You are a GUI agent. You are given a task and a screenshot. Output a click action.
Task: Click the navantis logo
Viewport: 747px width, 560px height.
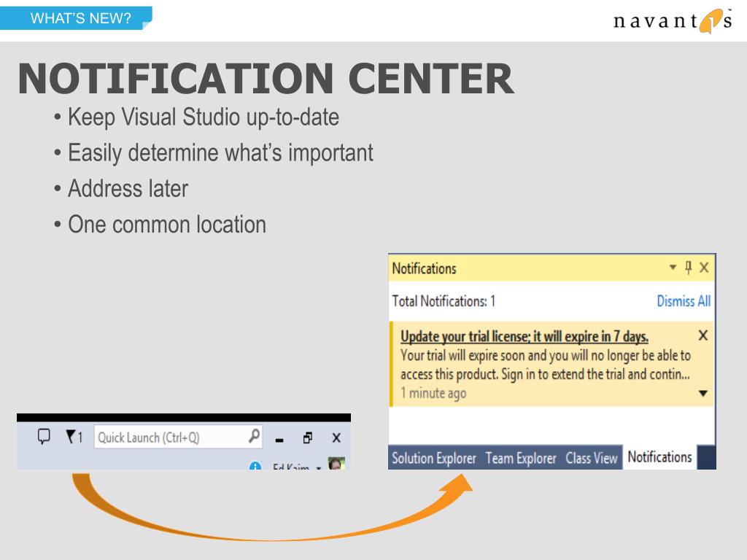tap(672, 21)
